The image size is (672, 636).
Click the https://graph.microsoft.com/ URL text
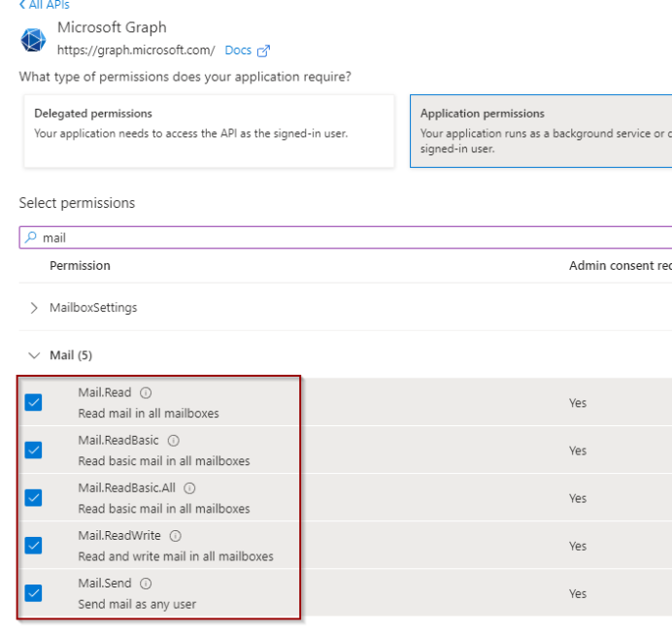136,50
